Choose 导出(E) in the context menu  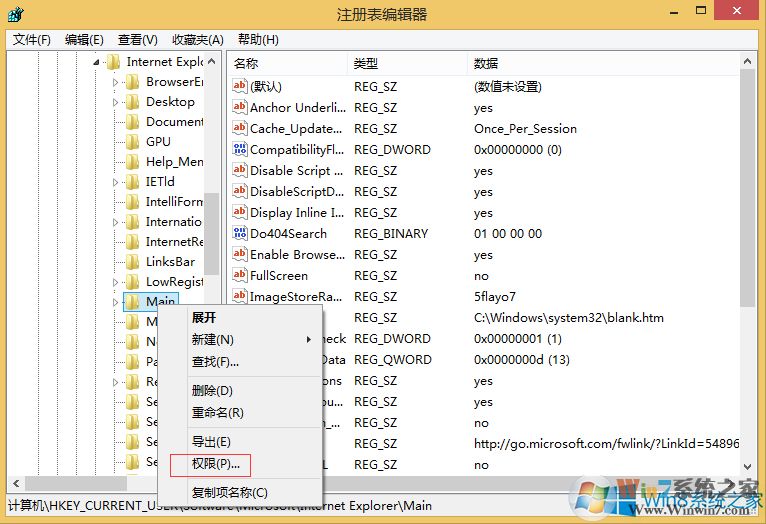click(x=211, y=441)
